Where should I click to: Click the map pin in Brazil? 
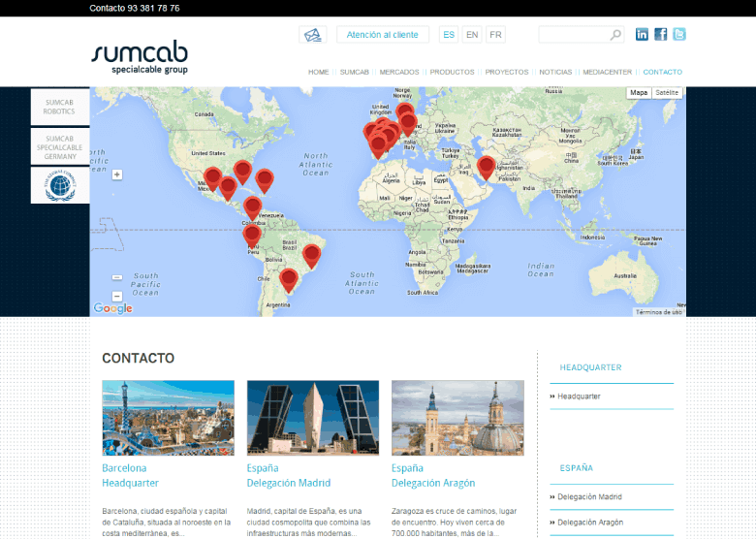311,256
